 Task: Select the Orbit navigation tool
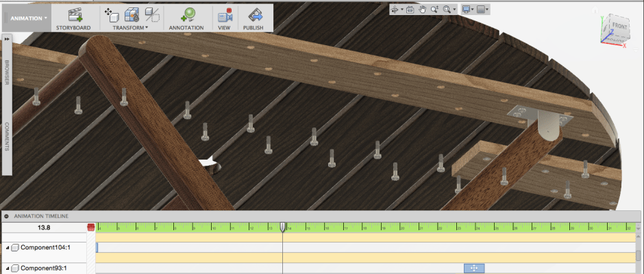(x=395, y=10)
